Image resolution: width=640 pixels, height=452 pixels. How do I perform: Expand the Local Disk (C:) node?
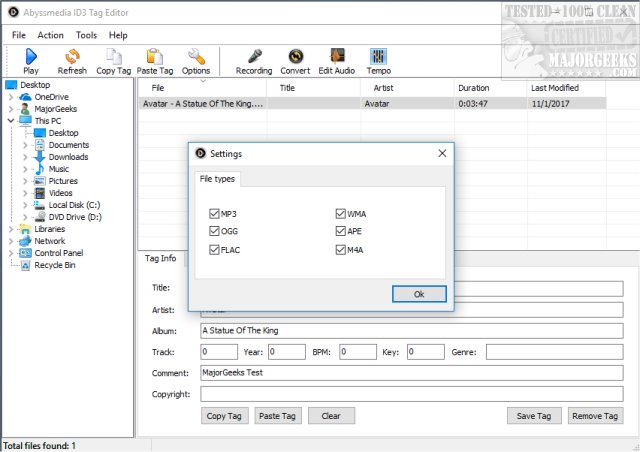coord(25,205)
